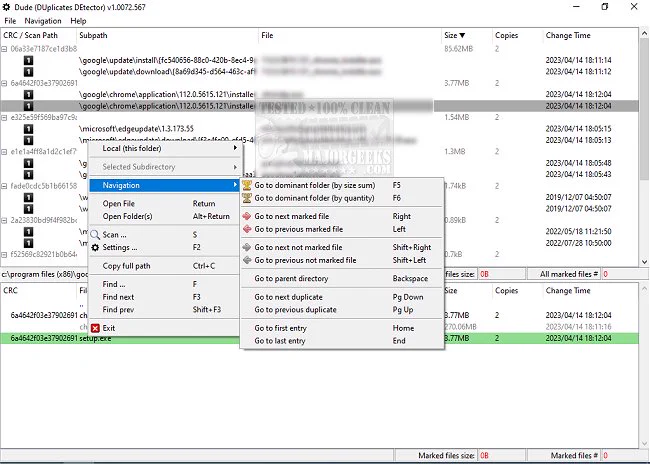Select the green highlighted setup.exe row
The width and height of the screenshot is (650, 464).
pos(319,338)
